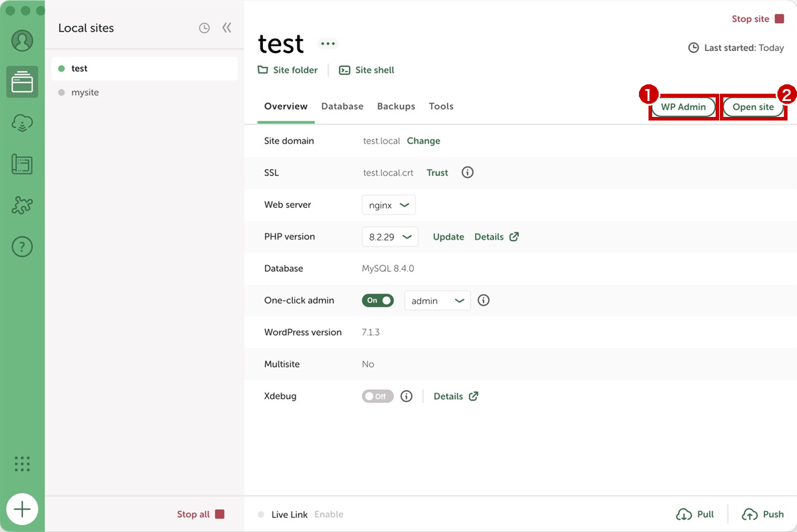
Task: Open the account avatar icon in sidebar
Action: 23,41
